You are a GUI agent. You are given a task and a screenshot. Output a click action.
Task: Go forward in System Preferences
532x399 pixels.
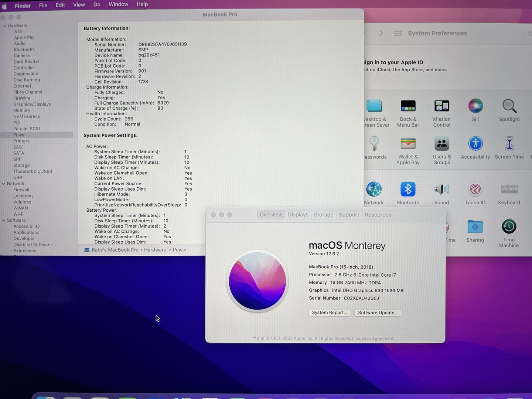(x=381, y=33)
